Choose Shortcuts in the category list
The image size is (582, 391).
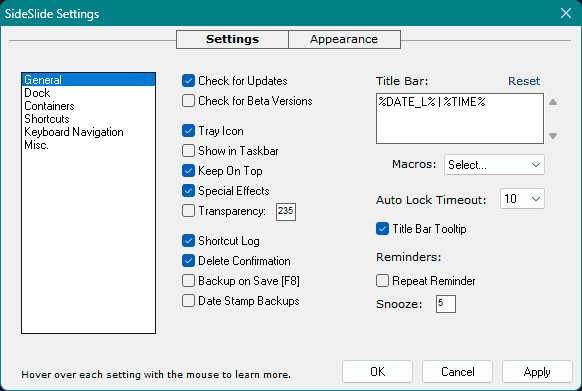88,119
